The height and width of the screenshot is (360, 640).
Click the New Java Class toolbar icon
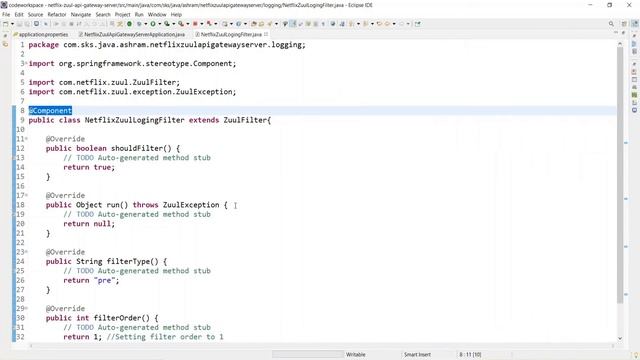[238, 24]
